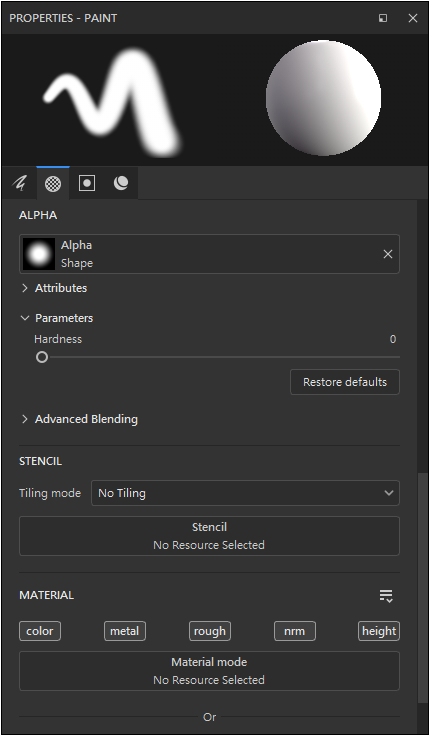Screen dimensions: 430x736
Task: Select the Alpha tab with checkered sphere
Action: click(x=53, y=183)
